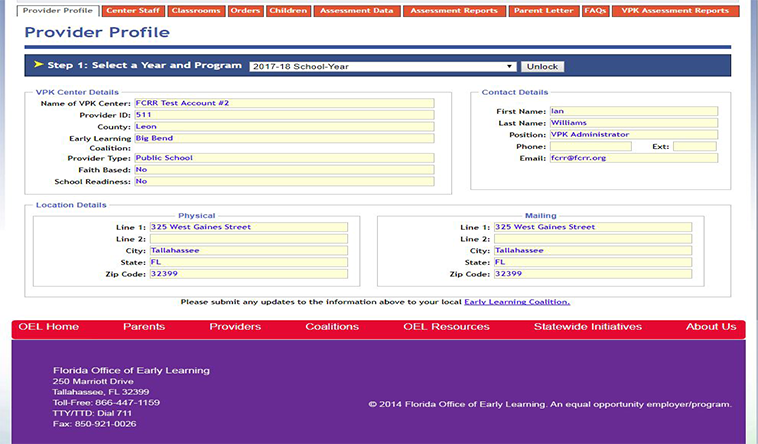Open OEL Resources navigation item
Image resolution: width=758 pixels, height=444 pixels.
[x=446, y=327]
